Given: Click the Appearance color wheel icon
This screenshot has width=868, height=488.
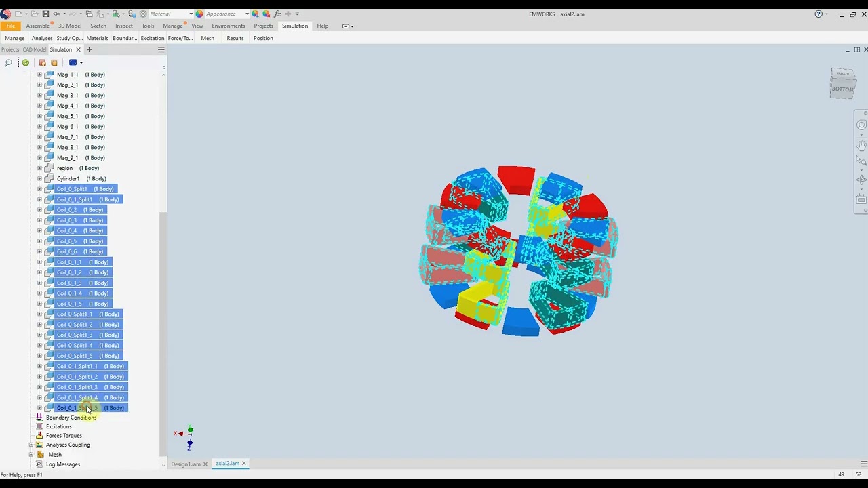Looking at the screenshot, I should pos(199,14).
